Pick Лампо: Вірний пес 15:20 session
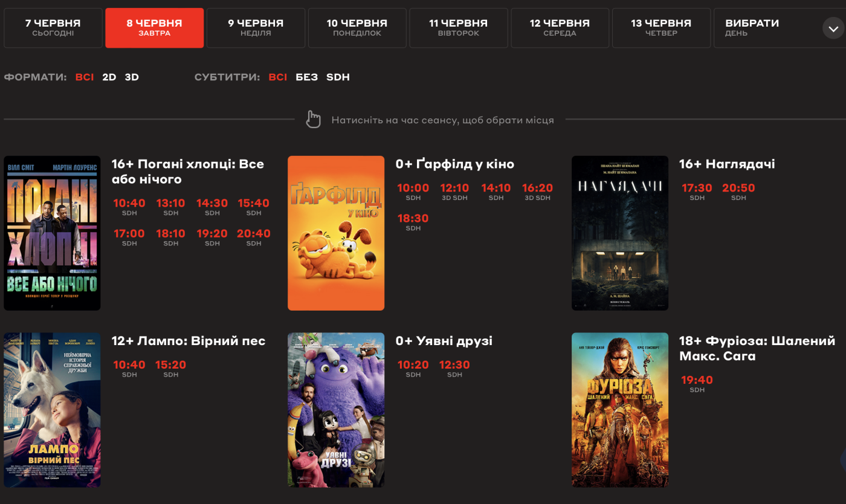 coord(171,368)
